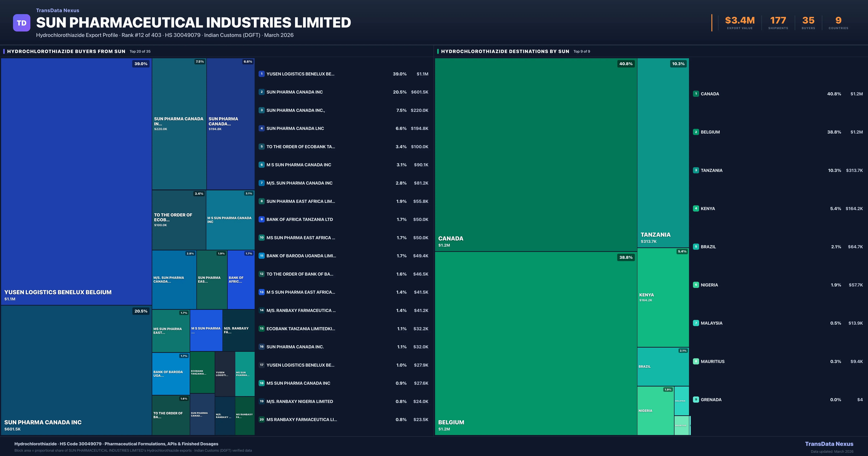Select the rank 9 badge beside BANK OF AFRICA TANZANIA
The height and width of the screenshot is (456, 868).
pos(261,219)
